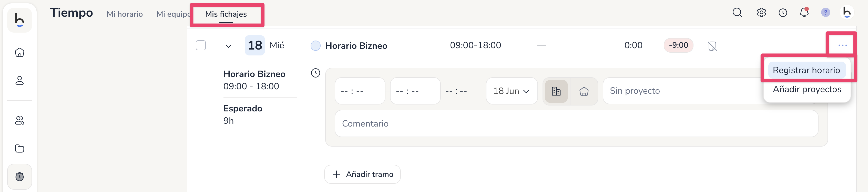Viewport: 868px width, 192px height.
Task: Switch to Mi horario tab
Action: pyautogui.click(x=125, y=14)
